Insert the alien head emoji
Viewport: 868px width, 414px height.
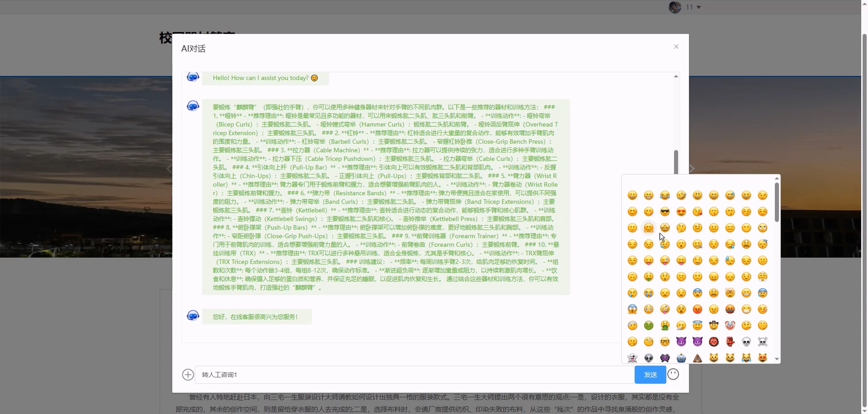[x=648, y=358]
